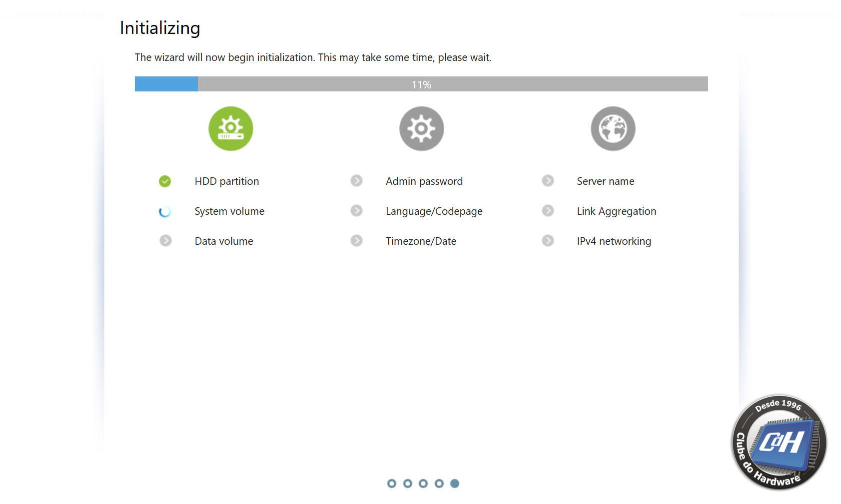The height and width of the screenshot is (504, 841).
Task: Click the Initializing heading
Action: [x=160, y=28]
